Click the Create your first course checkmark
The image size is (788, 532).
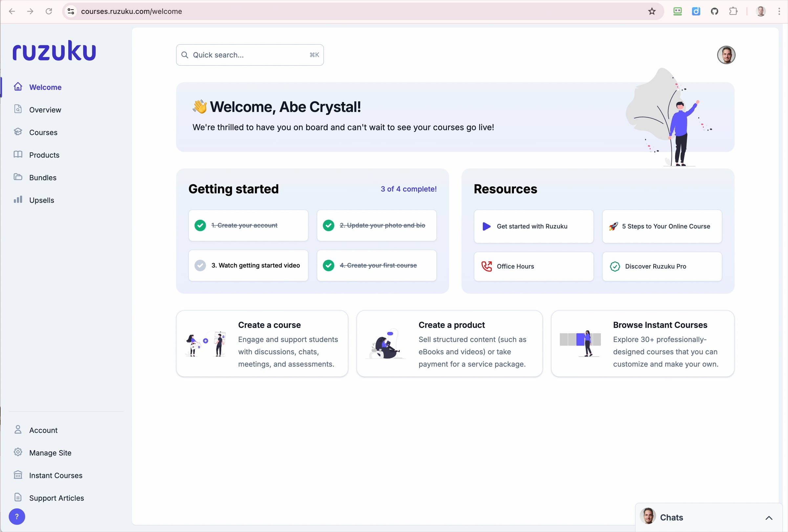328,265
